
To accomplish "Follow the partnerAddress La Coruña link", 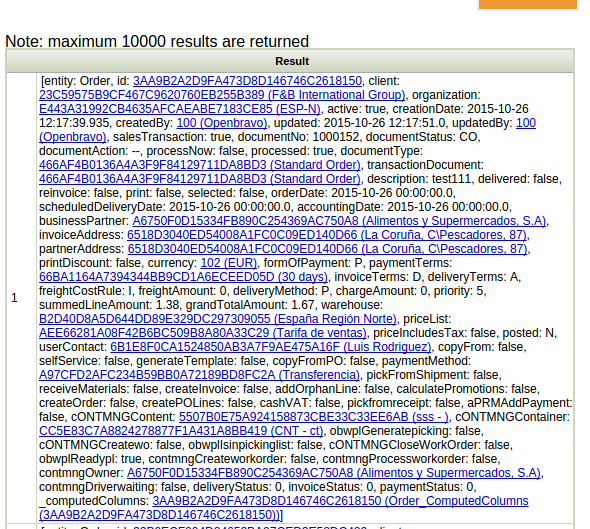I will [x=328, y=249].
